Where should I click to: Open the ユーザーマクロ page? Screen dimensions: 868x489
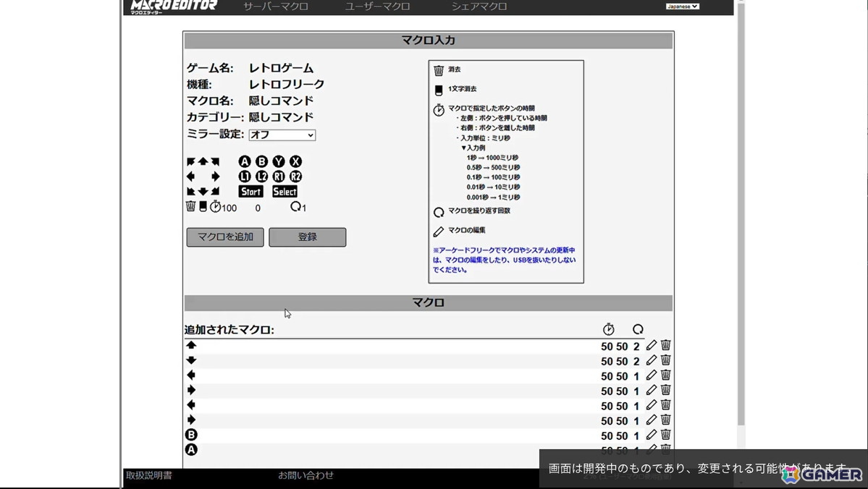tap(378, 7)
